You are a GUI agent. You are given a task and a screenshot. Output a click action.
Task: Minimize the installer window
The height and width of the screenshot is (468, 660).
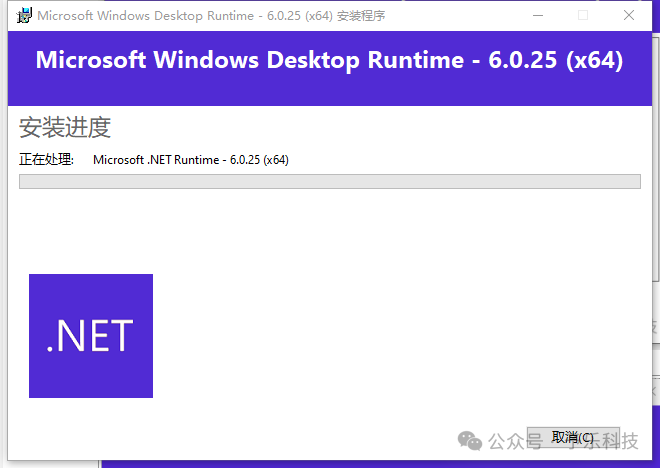[538, 16]
